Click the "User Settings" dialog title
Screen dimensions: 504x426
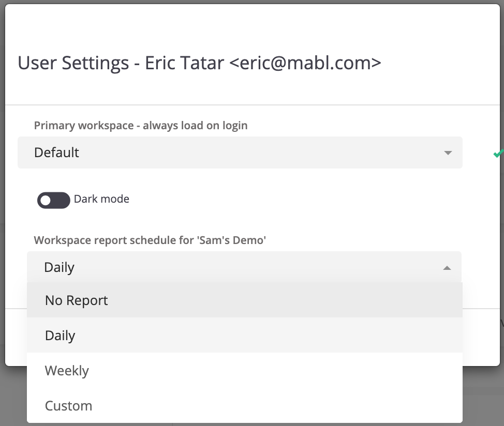[x=73, y=63]
